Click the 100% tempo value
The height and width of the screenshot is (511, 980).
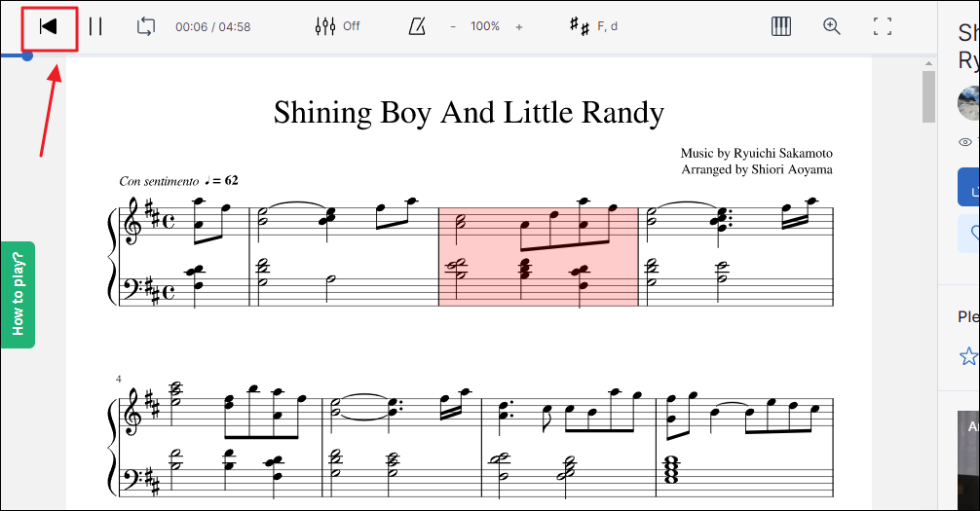[x=485, y=26]
